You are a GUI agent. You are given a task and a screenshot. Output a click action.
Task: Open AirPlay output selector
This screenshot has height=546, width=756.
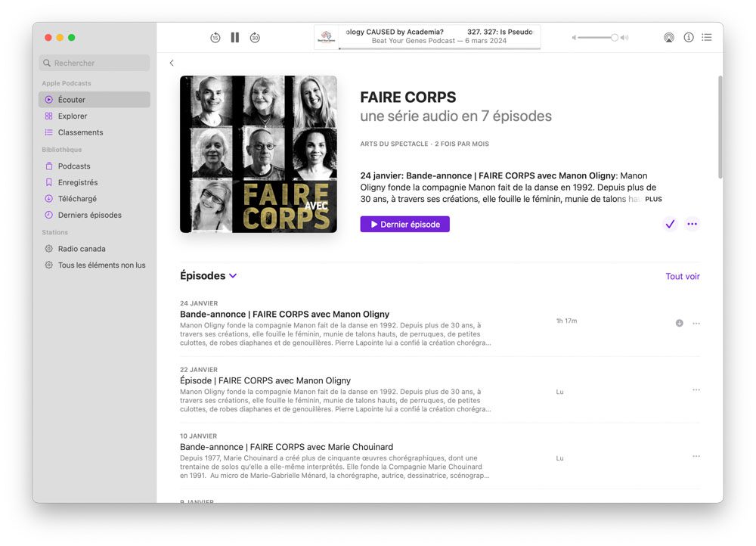669,38
